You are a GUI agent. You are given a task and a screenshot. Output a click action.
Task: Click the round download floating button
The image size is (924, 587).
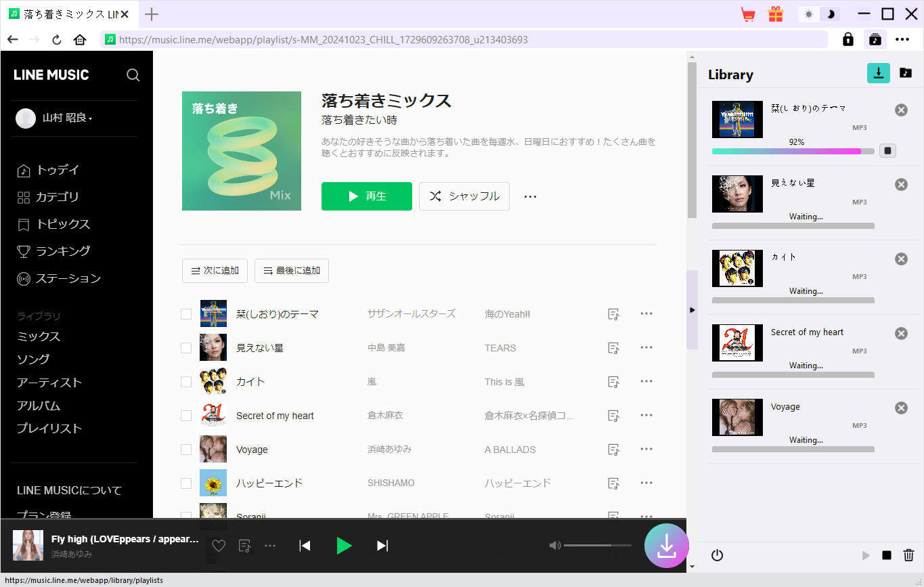tap(667, 546)
